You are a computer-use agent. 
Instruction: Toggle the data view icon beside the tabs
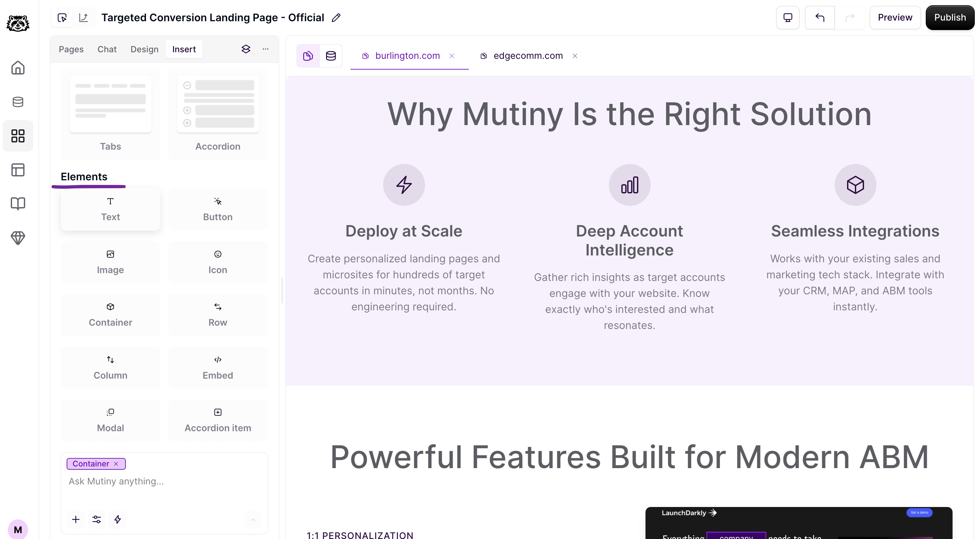click(331, 56)
